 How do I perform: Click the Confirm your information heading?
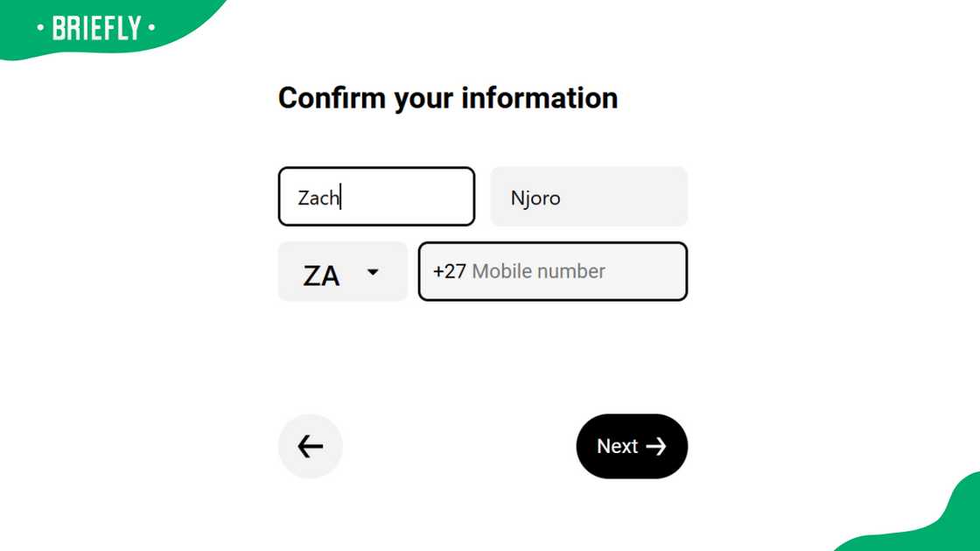(447, 98)
